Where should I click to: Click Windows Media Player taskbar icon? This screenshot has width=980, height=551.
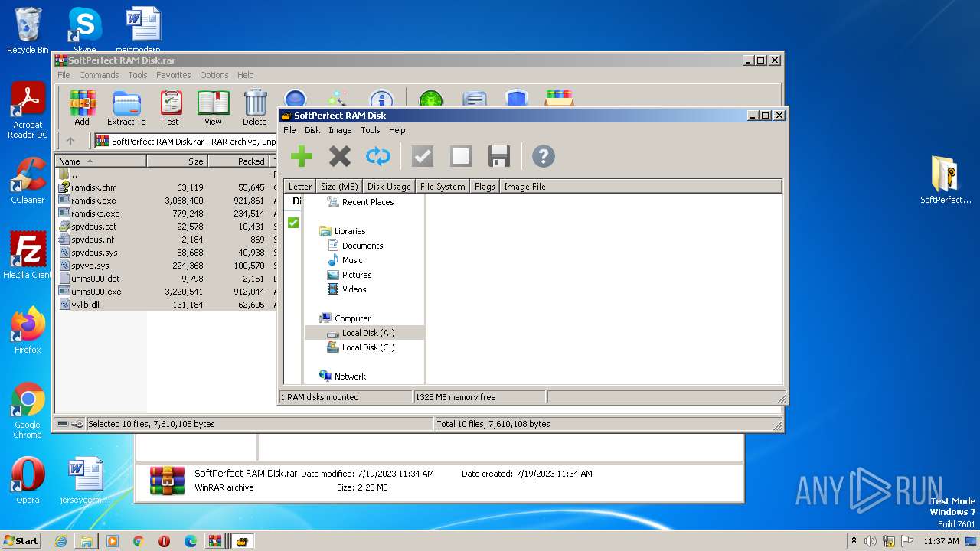tap(113, 541)
